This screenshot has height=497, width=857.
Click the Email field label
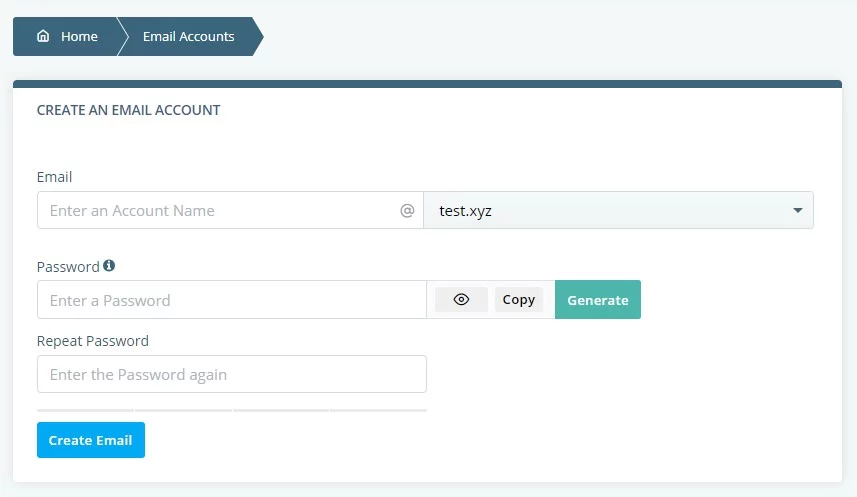(54, 177)
